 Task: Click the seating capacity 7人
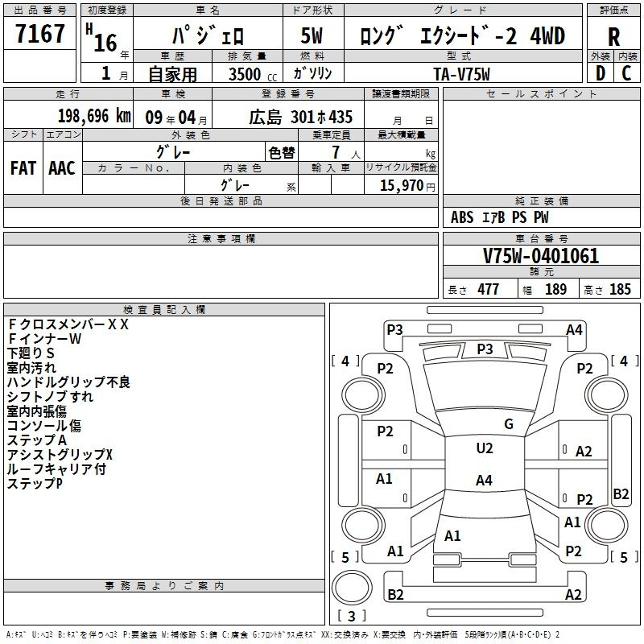click(x=346, y=152)
